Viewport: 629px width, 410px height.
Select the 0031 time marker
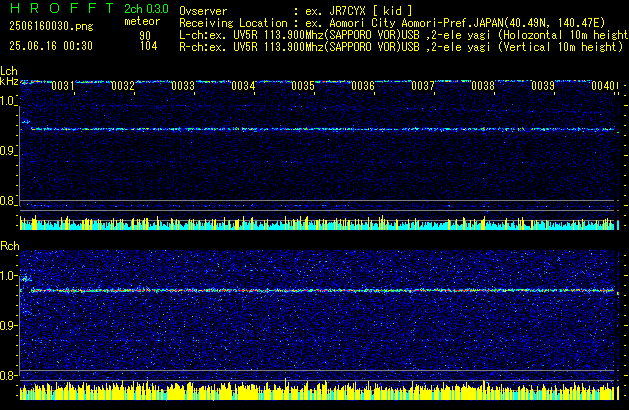pyautogui.click(x=63, y=86)
